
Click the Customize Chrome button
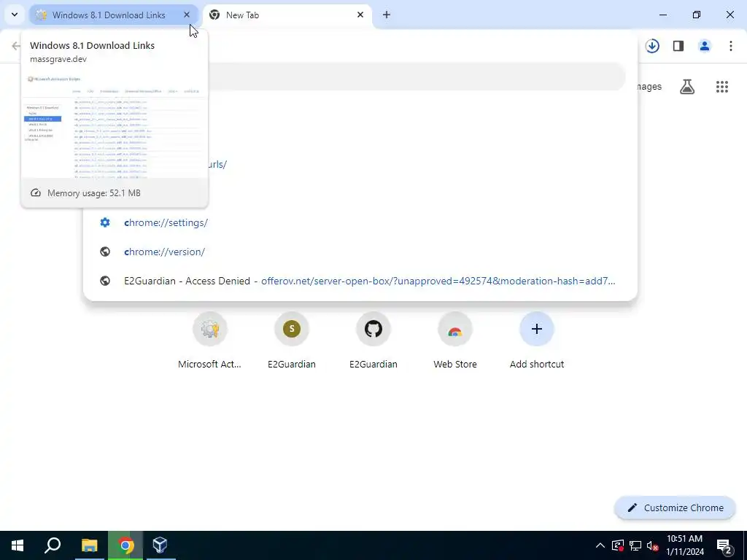[675, 507]
